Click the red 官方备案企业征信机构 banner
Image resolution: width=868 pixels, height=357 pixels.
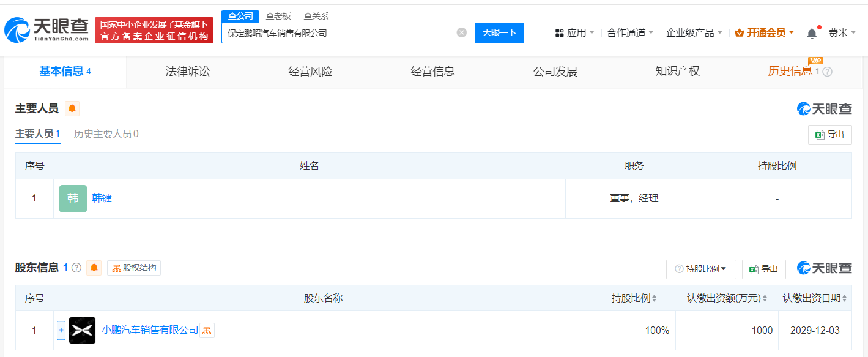pos(154,31)
